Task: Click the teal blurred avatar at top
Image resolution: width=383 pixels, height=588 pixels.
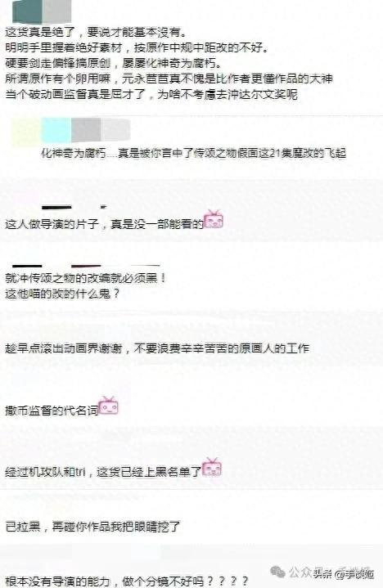Action: click(27, 11)
